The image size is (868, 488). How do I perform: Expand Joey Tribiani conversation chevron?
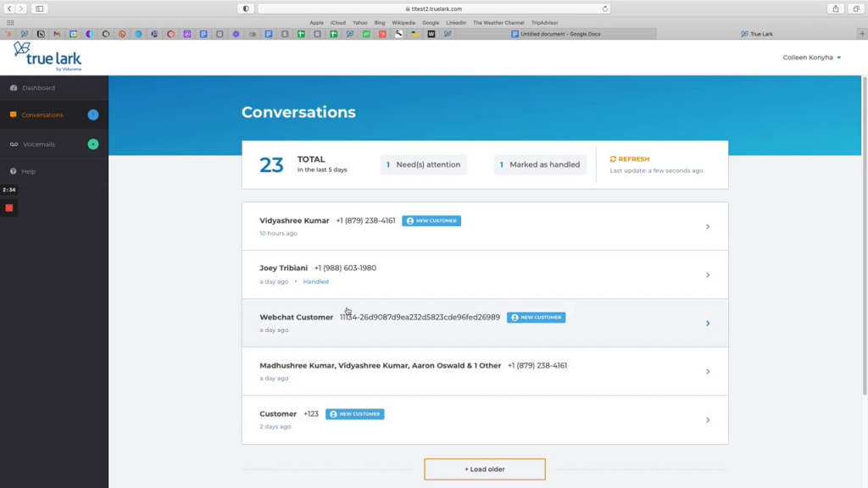click(708, 275)
